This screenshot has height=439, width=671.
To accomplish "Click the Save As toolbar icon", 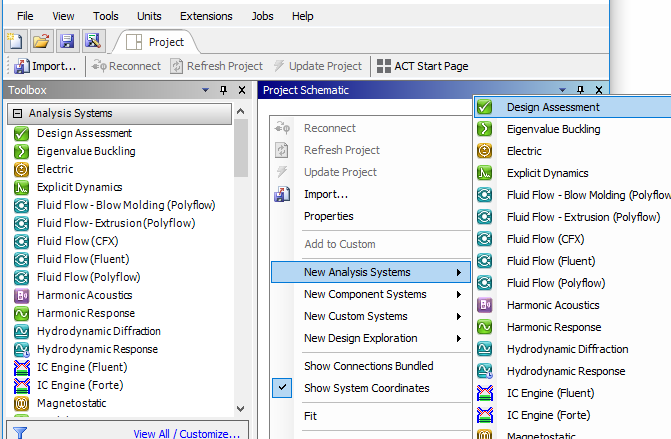I will pos(92,41).
